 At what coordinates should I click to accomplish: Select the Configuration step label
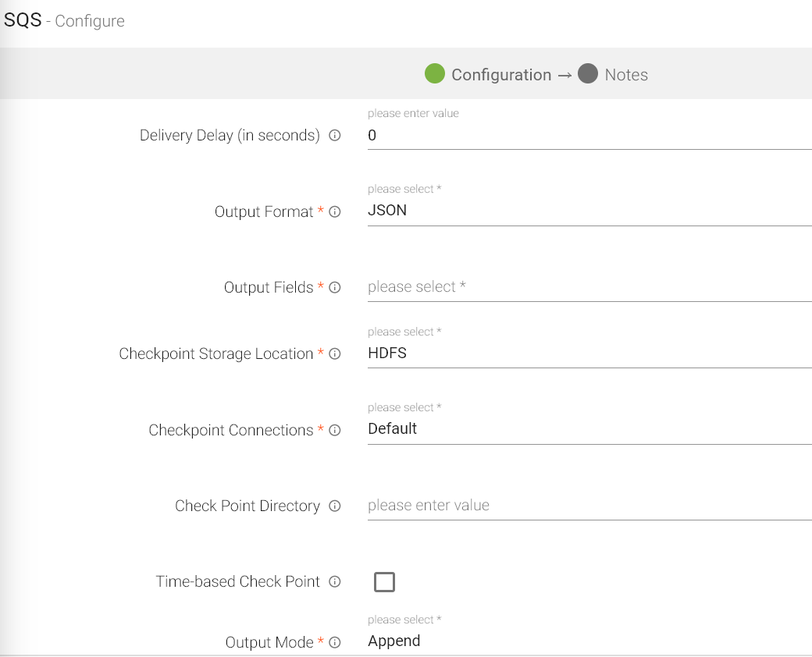click(500, 75)
